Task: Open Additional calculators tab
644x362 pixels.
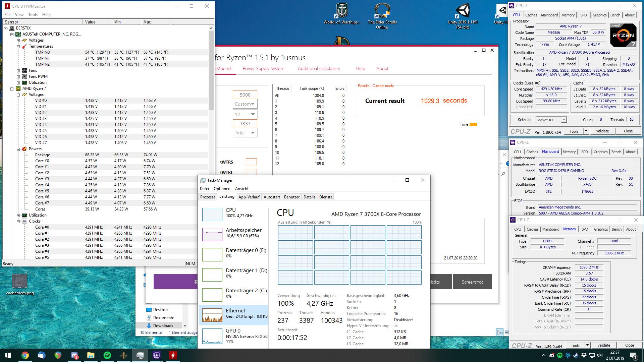Action: click(x=319, y=68)
